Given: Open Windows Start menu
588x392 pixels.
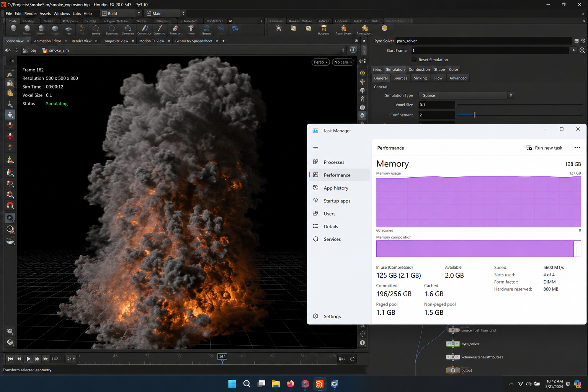Looking at the screenshot, I should click(232, 384).
